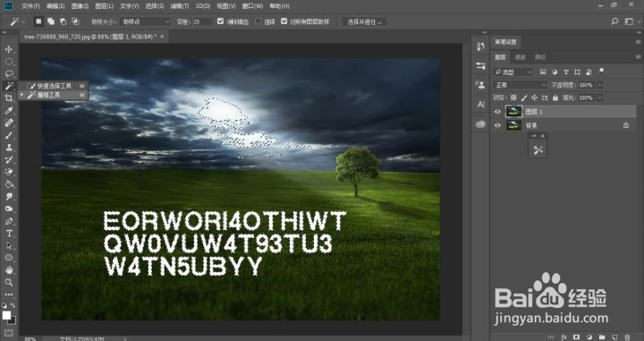Open the Opacity slider dropdown arrow
644x341 pixels.
600,85
